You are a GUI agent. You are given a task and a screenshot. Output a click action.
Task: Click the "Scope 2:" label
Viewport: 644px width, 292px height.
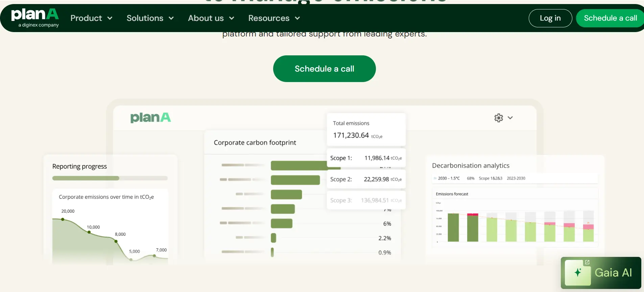click(341, 179)
